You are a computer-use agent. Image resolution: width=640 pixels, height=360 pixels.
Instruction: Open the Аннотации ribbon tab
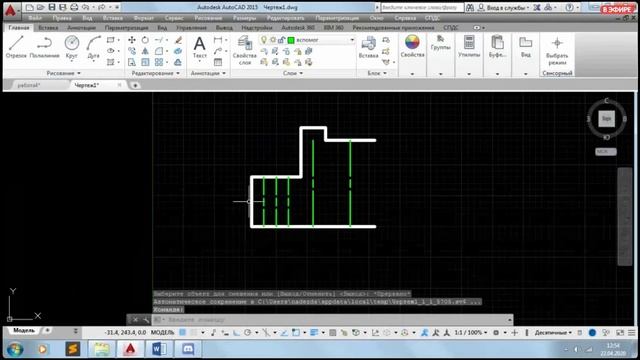81,27
